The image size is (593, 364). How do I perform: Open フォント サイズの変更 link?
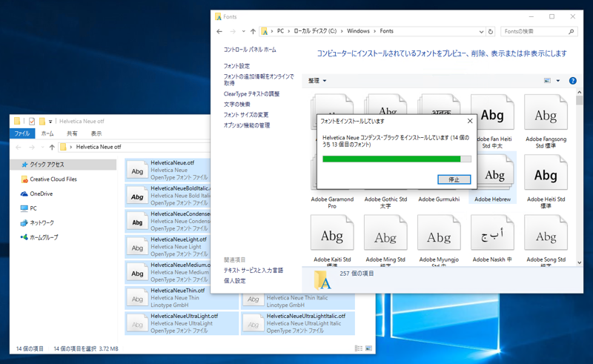click(246, 115)
